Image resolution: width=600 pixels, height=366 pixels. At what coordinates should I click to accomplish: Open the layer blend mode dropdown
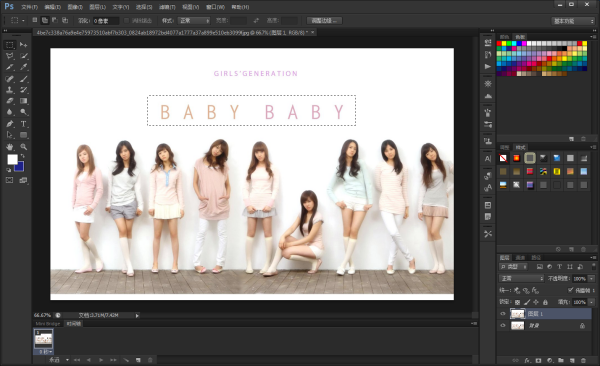coord(522,278)
